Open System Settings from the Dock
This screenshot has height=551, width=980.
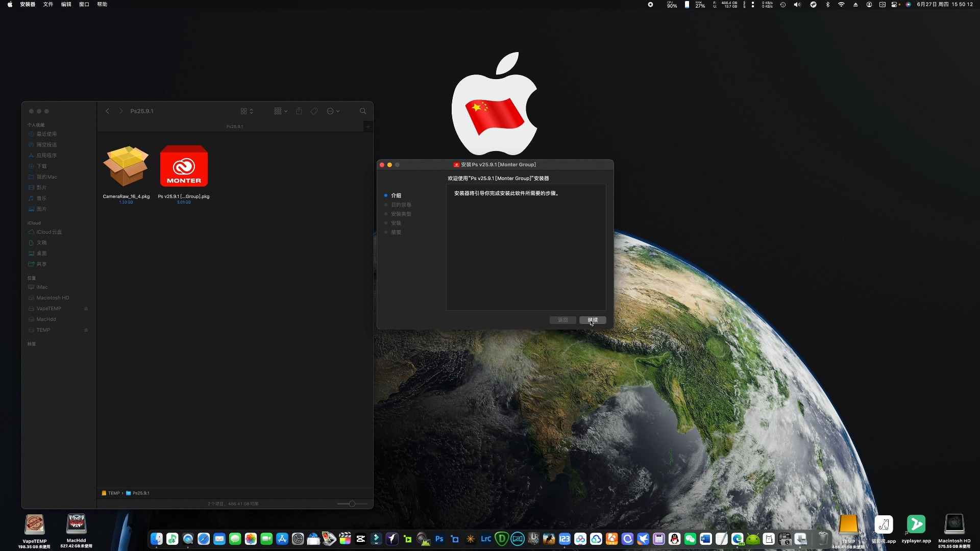298,539
